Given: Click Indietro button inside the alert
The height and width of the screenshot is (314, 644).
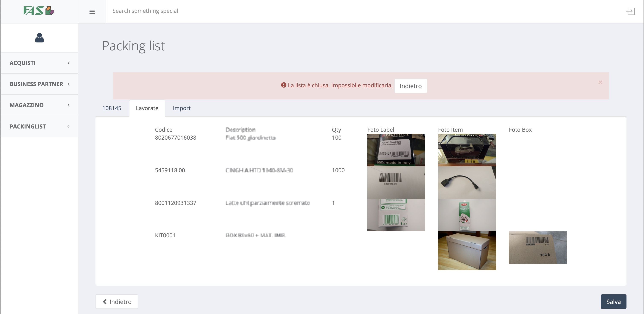Looking at the screenshot, I should [x=411, y=86].
